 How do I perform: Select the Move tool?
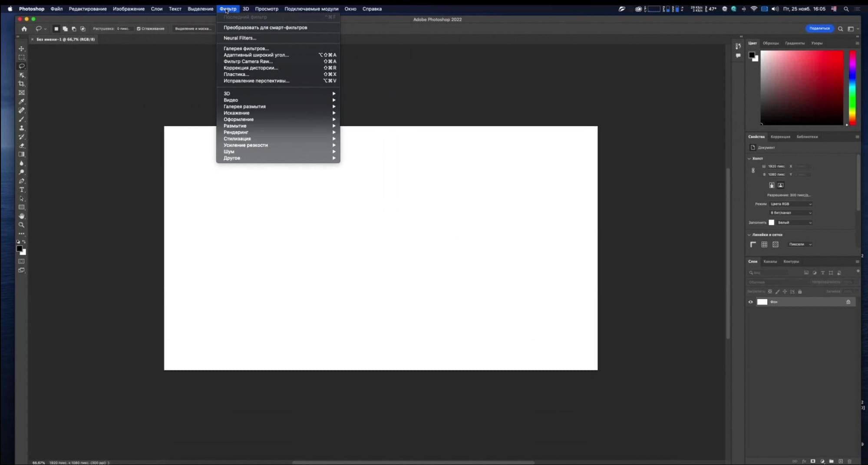pyautogui.click(x=21, y=49)
